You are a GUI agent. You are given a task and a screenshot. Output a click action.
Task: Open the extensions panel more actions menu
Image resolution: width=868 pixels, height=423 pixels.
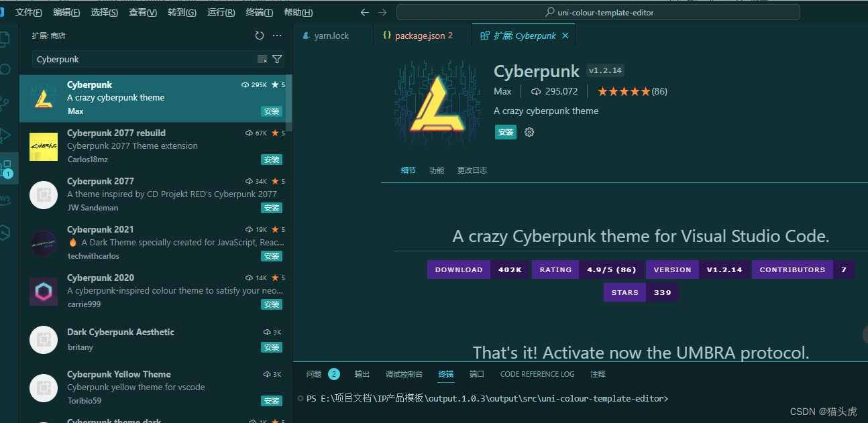pyautogui.click(x=278, y=36)
